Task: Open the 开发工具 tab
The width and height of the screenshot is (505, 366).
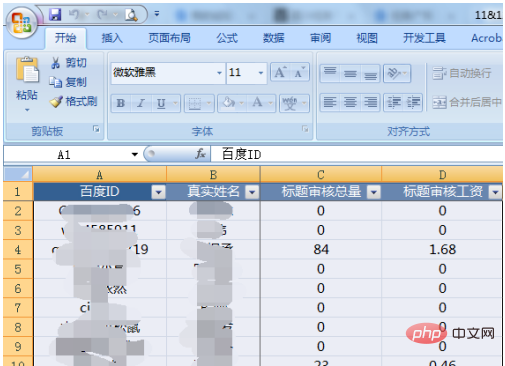Action: 424,38
